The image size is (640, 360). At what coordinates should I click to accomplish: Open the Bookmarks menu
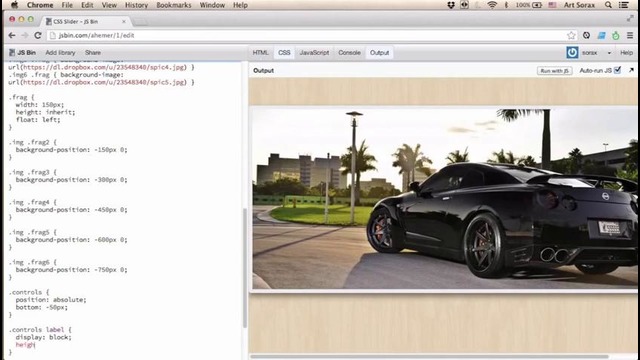[173, 5]
